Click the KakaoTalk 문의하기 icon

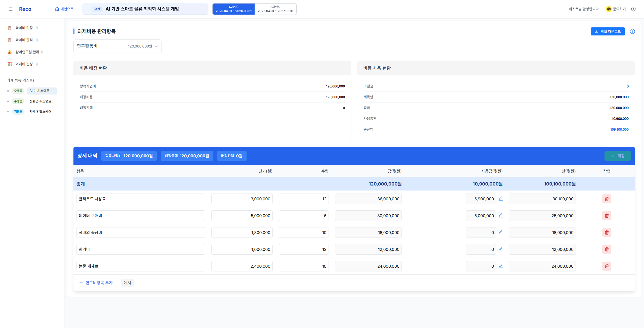point(609,9)
